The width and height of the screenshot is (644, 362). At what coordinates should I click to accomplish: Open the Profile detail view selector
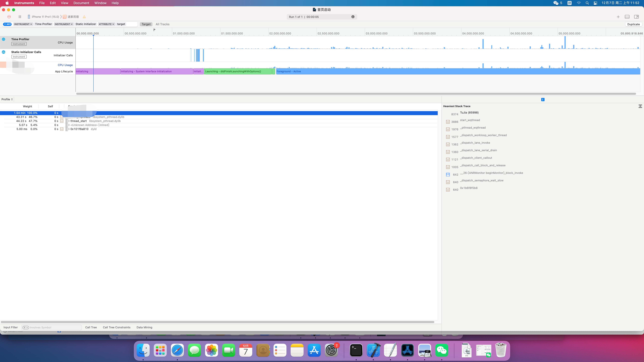(x=7, y=99)
